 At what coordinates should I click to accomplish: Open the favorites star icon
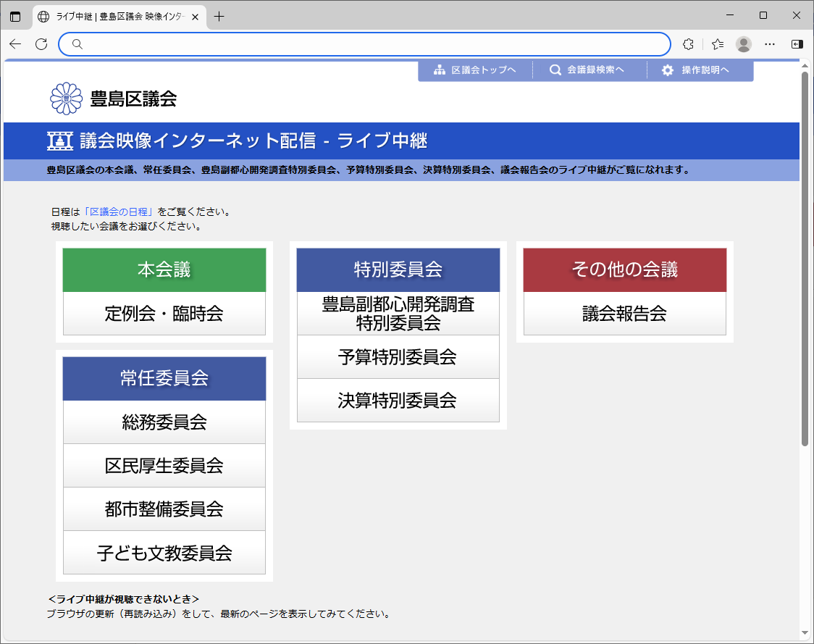(x=717, y=44)
